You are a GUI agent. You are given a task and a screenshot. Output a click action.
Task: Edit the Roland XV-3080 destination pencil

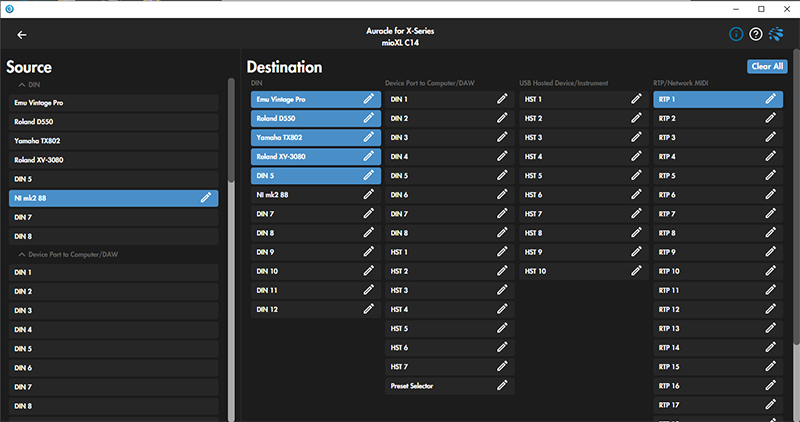click(368, 156)
